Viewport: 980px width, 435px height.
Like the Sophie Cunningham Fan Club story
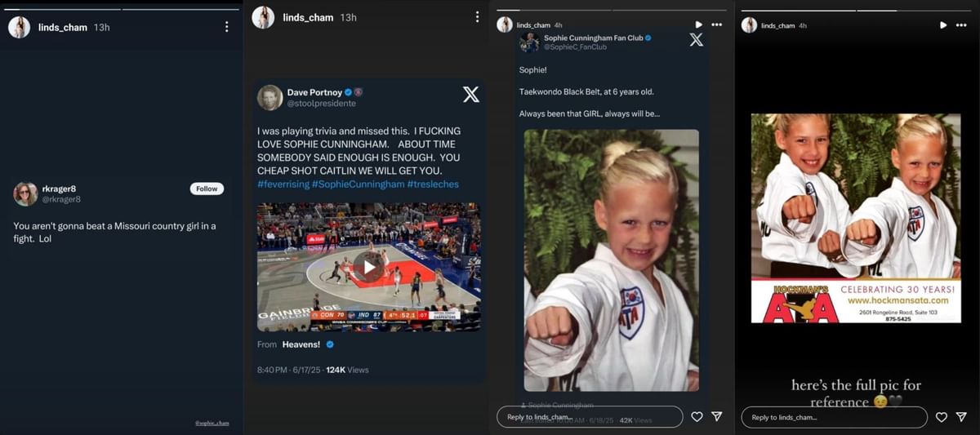(x=697, y=417)
